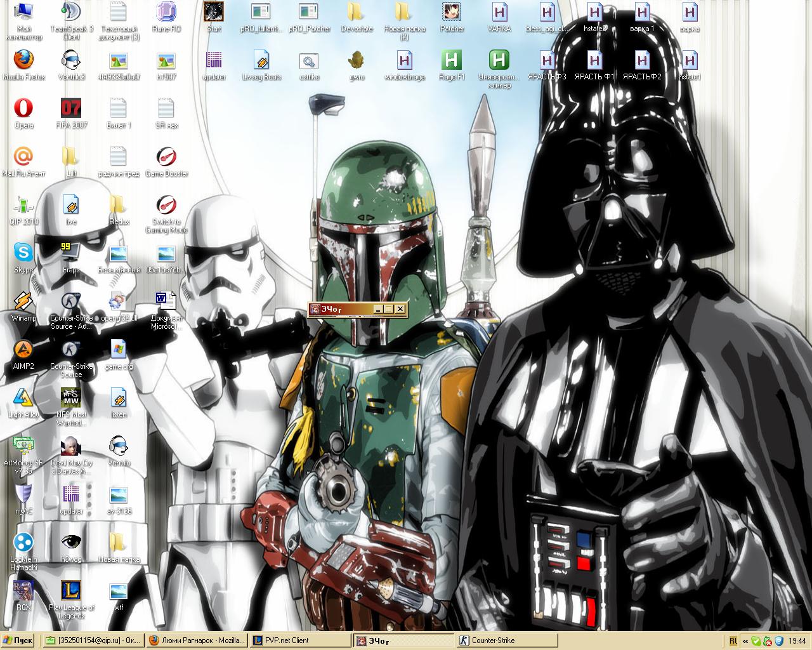
Task: Select the windowbraga file icon
Action: click(x=404, y=65)
